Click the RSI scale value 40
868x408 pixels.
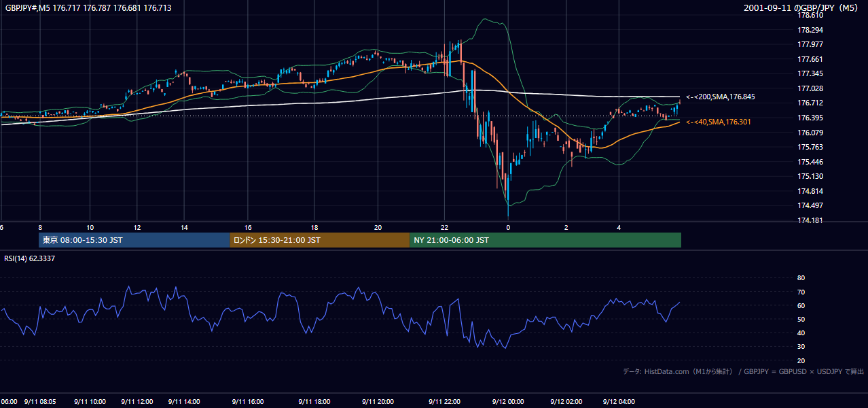(x=801, y=333)
